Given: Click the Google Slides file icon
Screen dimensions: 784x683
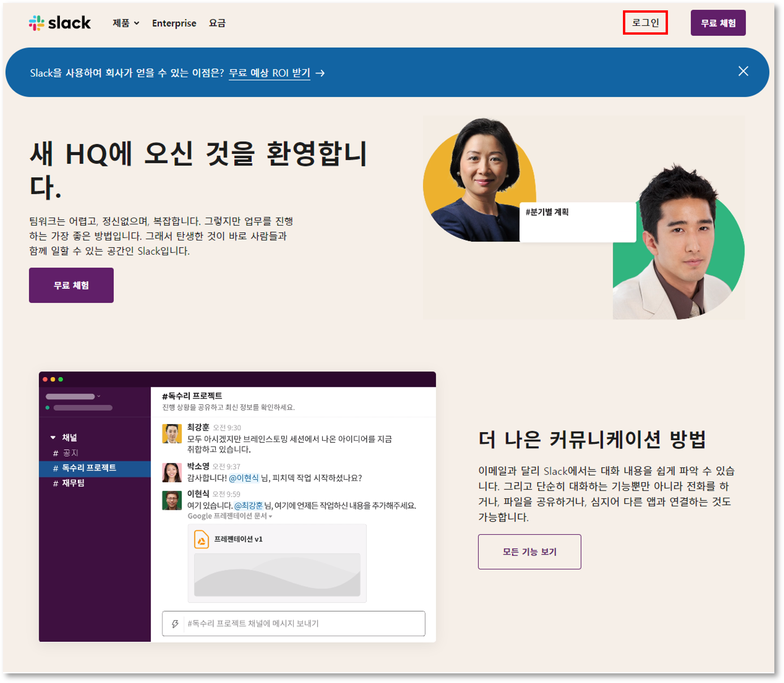Looking at the screenshot, I should (x=201, y=539).
